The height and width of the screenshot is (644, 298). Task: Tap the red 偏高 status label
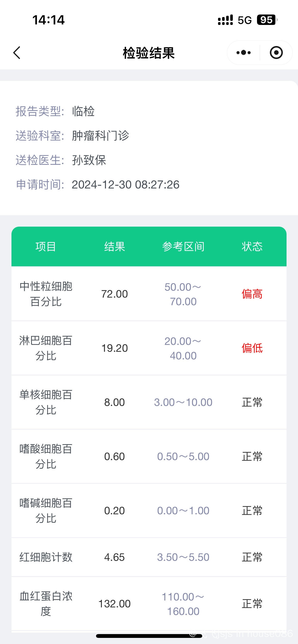(252, 294)
